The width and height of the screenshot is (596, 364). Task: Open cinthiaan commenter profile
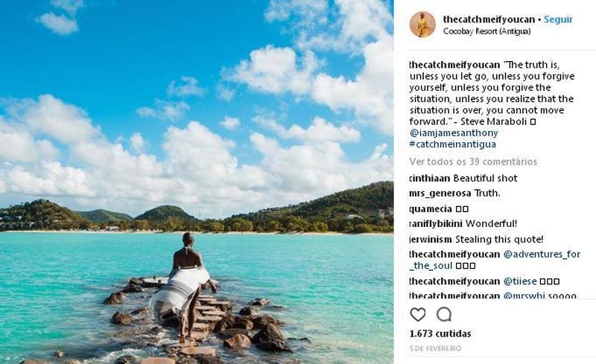click(430, 178)
